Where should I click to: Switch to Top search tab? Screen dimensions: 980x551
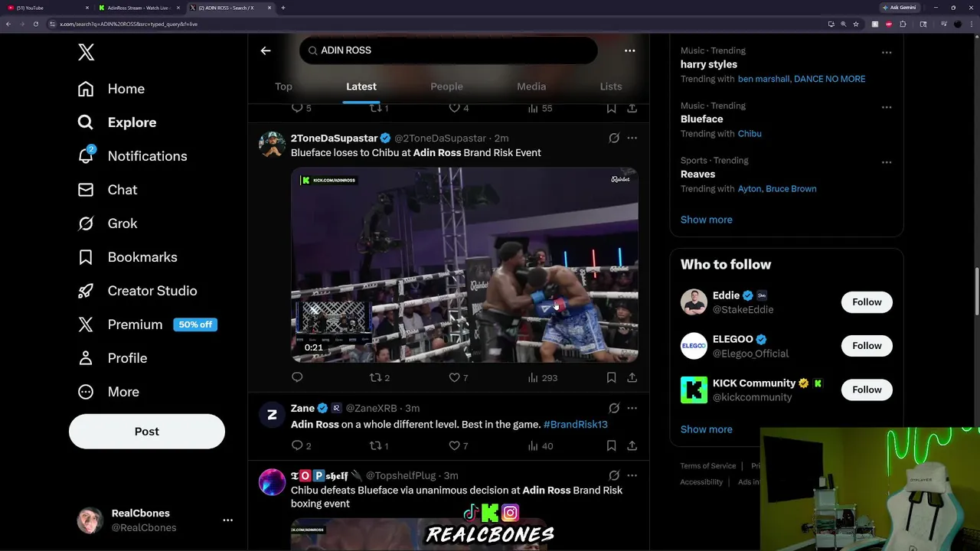coord(283,86)
